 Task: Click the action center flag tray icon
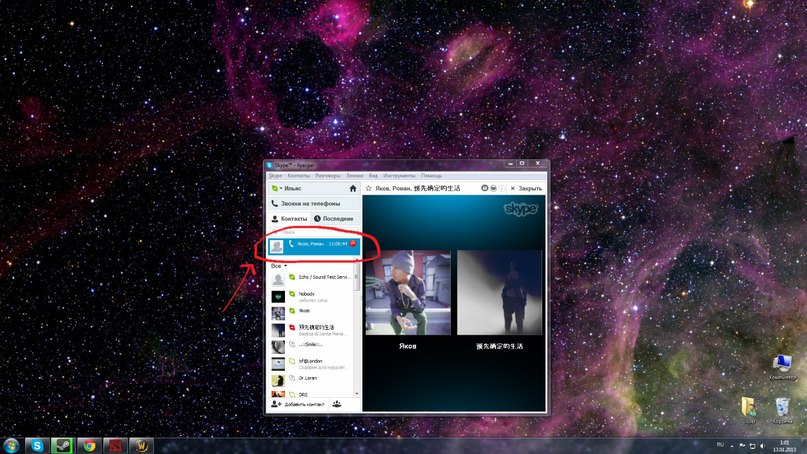(742, 446)
